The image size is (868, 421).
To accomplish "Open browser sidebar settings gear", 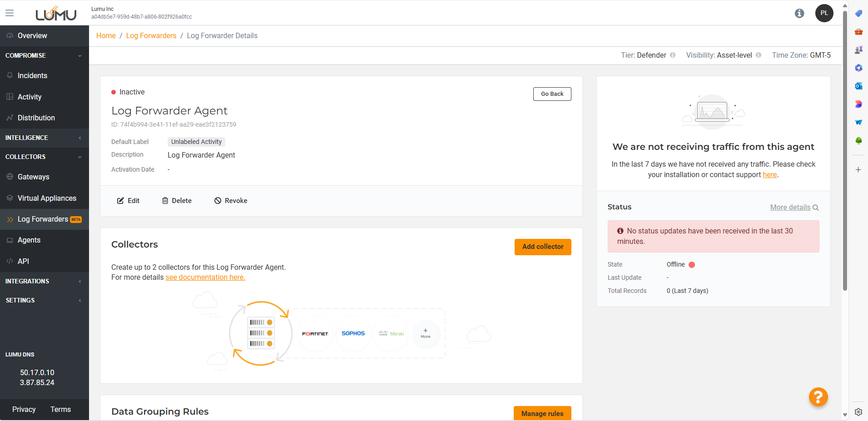I will point(858,412).
